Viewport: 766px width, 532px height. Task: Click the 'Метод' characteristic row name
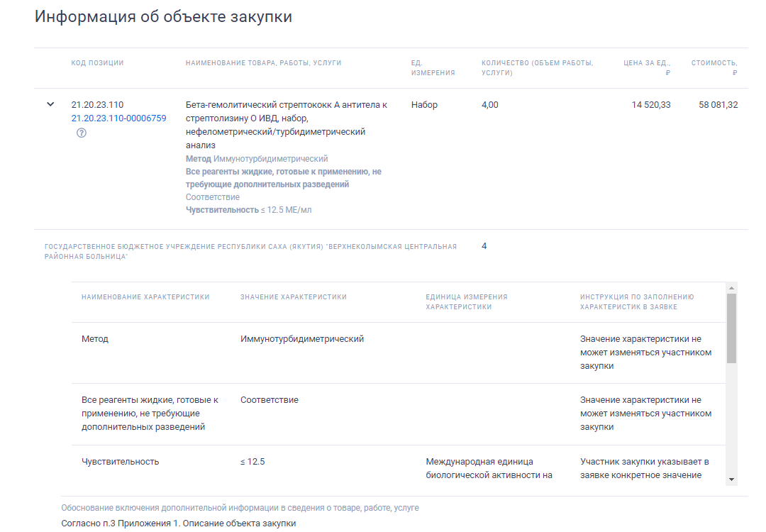95,339
